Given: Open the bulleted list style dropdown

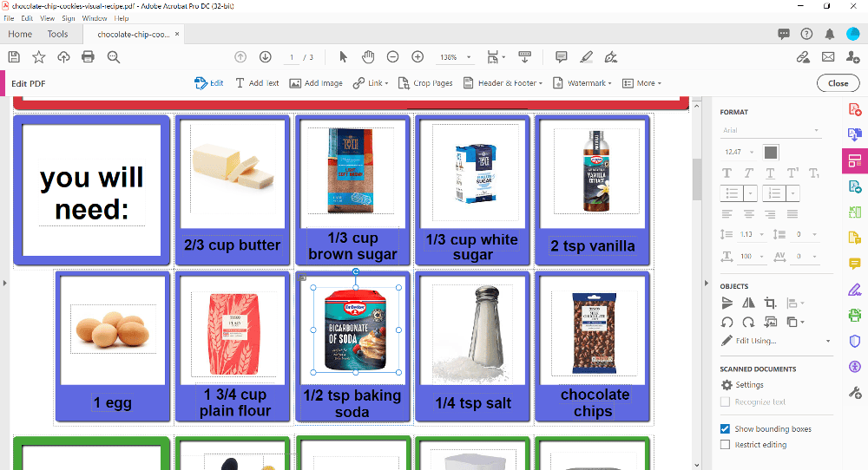Looking at the screenshot, I should [750, 193].
